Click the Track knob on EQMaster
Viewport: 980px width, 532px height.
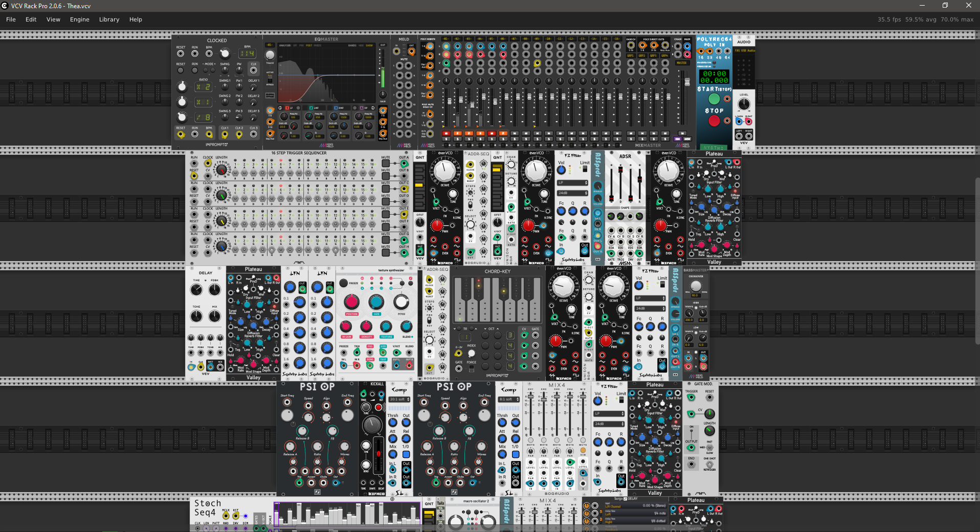(x=270, y=55)
